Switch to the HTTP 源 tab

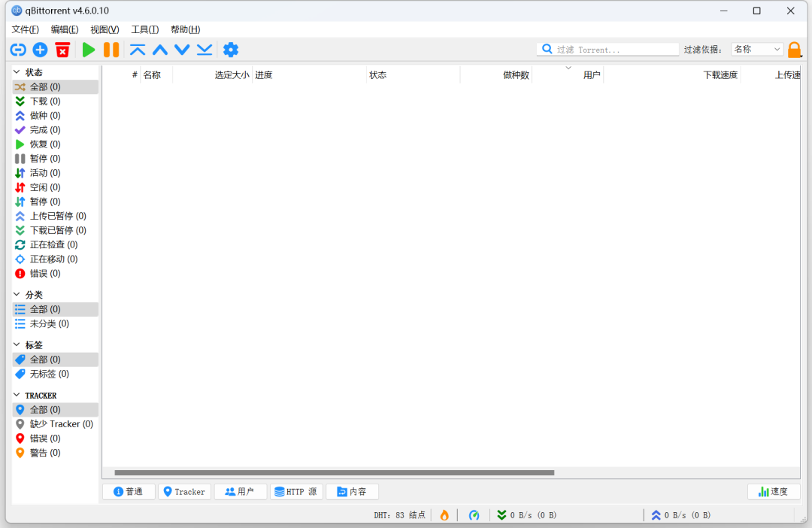tap(296, 492)
